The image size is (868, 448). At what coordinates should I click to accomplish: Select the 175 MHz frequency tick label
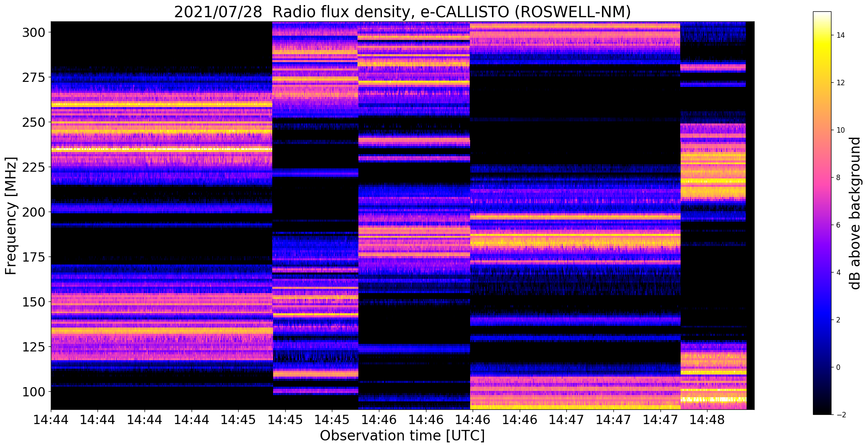pos(34,257)
